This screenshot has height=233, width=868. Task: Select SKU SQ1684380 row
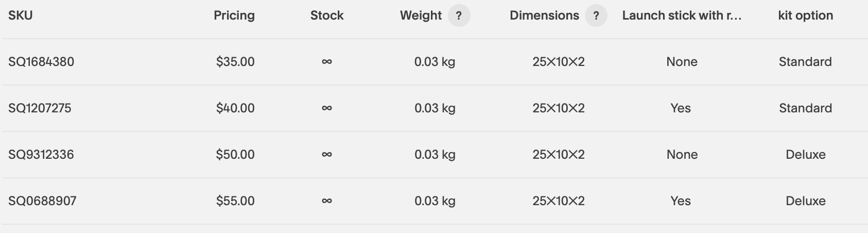pos(435,62)
